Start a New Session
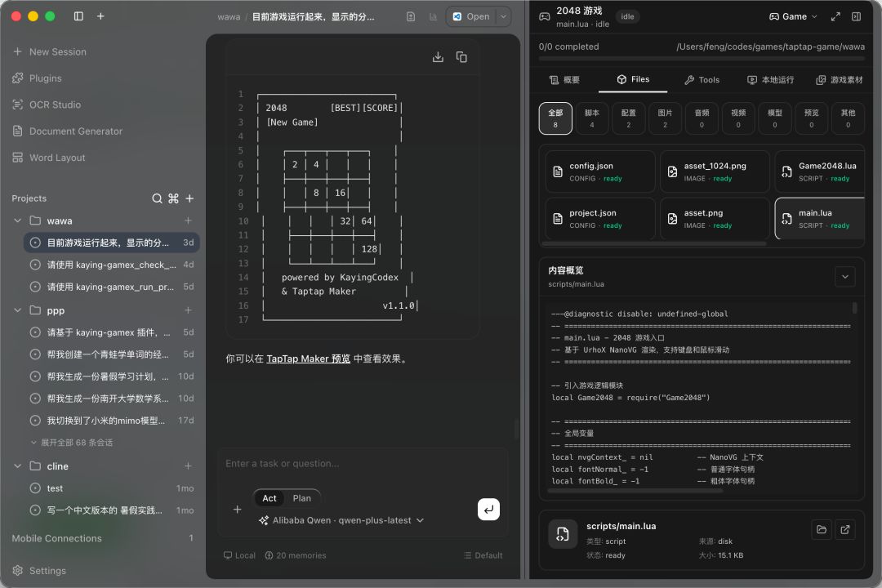882x588 pixels. 50,51
